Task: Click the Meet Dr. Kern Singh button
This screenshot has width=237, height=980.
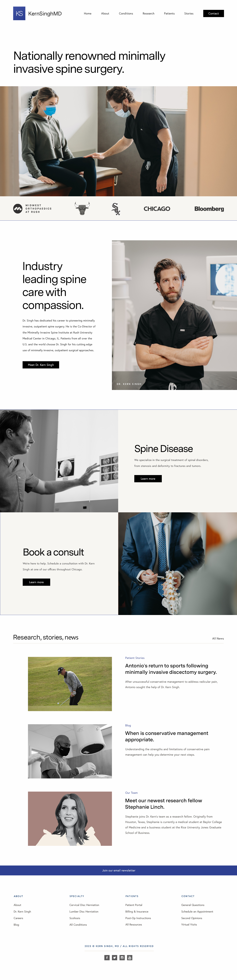Action: point(41,365)
